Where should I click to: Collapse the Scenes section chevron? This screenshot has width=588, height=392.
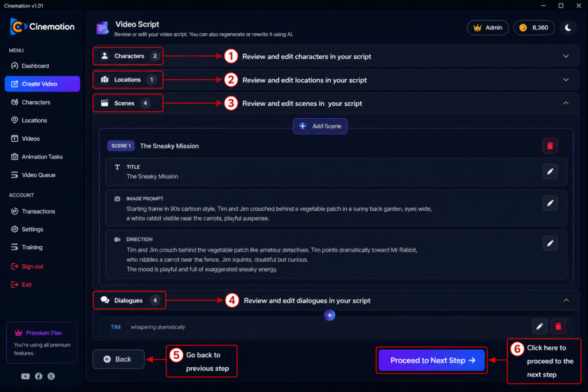click(x=566, y=103)
